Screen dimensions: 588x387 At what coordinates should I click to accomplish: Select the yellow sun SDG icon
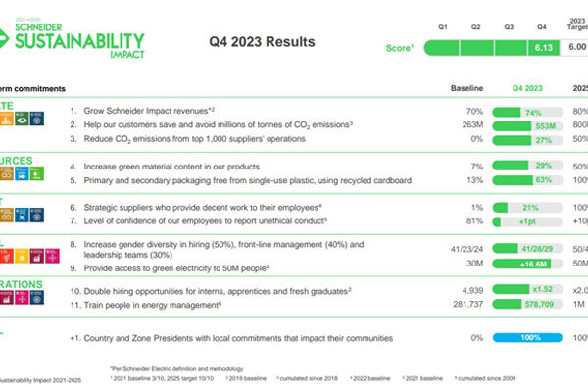22,256
